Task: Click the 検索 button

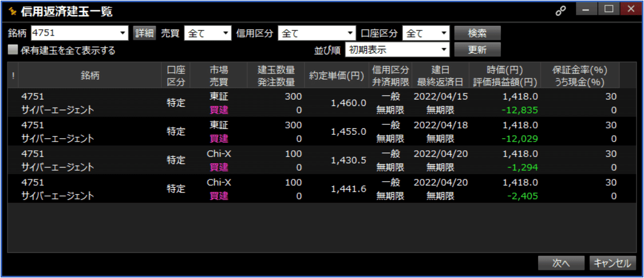Action: coord(477,33)
